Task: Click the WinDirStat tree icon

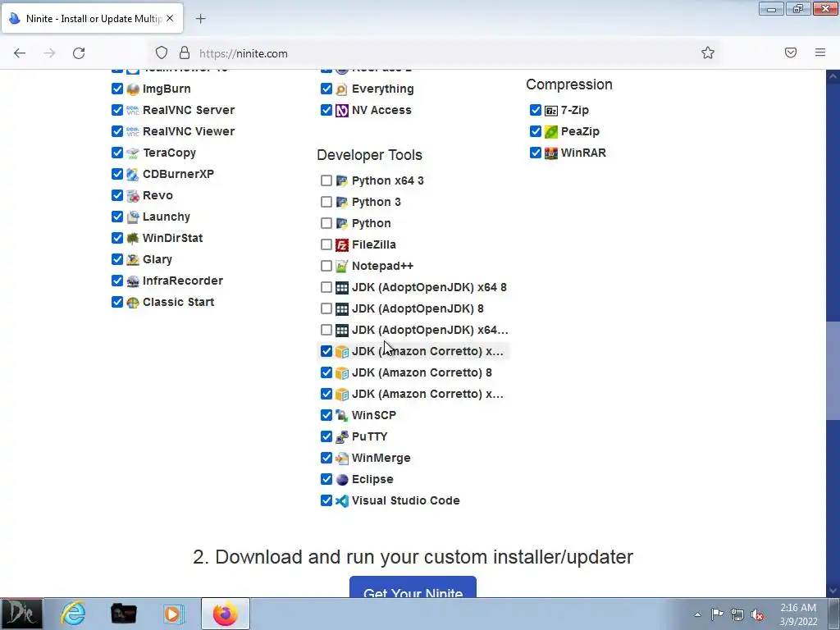Action: (132, 239)
